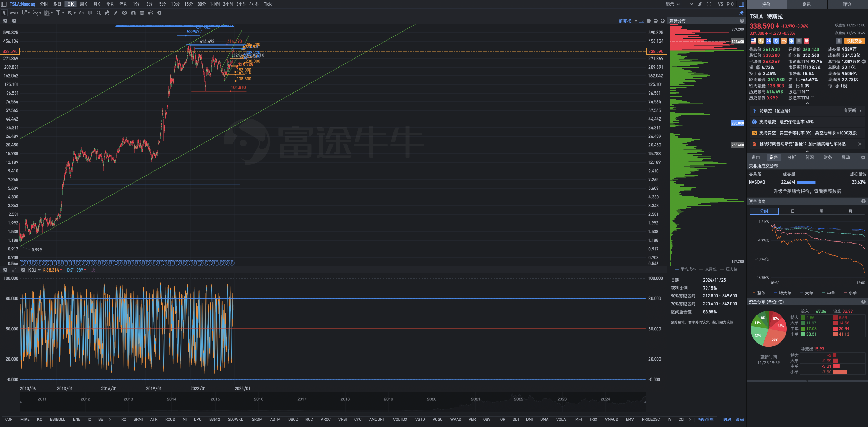The width and height of the screenshot is (868, 427).
Task: Click the help icon in 筹码分布 header
Action: click(x=742, y=21)
